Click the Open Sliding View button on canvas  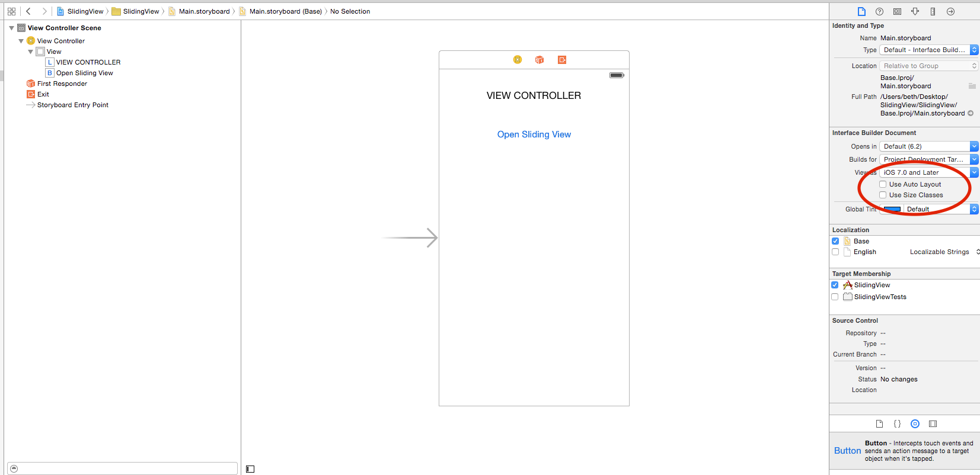[534, 134]
